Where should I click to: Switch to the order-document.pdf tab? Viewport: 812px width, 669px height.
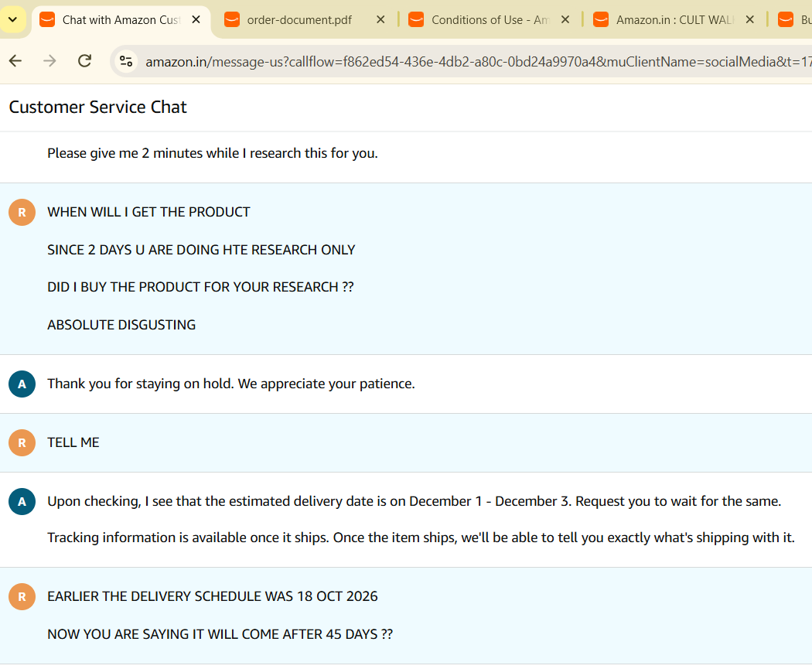pos(305,19)
